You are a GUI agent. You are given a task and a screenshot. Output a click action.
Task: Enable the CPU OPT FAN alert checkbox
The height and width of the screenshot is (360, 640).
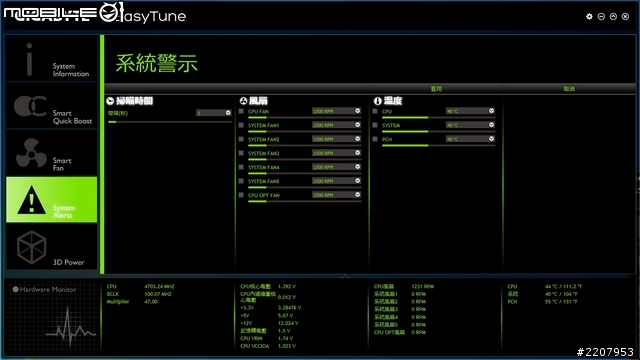point(241,195)
